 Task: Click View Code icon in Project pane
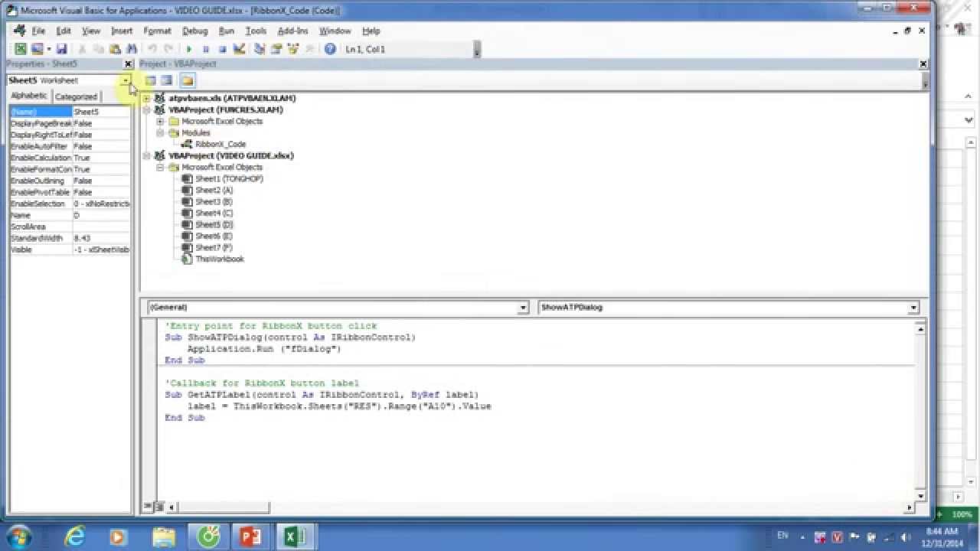point(151,80)
